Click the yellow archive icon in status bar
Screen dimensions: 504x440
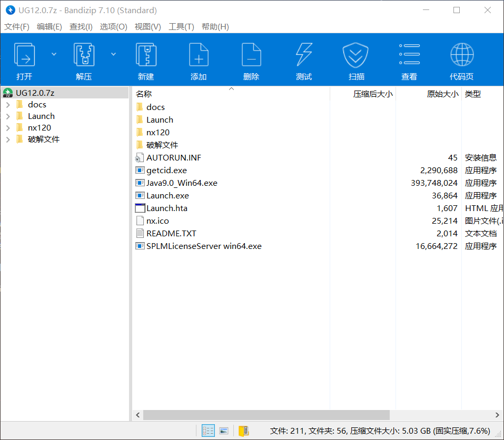tap(244, 431)
